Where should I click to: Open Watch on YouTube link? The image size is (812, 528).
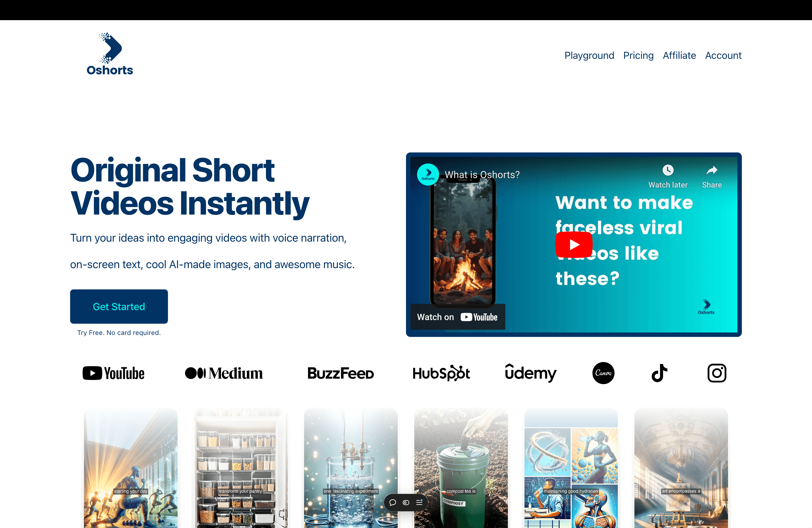pos(457,317)
